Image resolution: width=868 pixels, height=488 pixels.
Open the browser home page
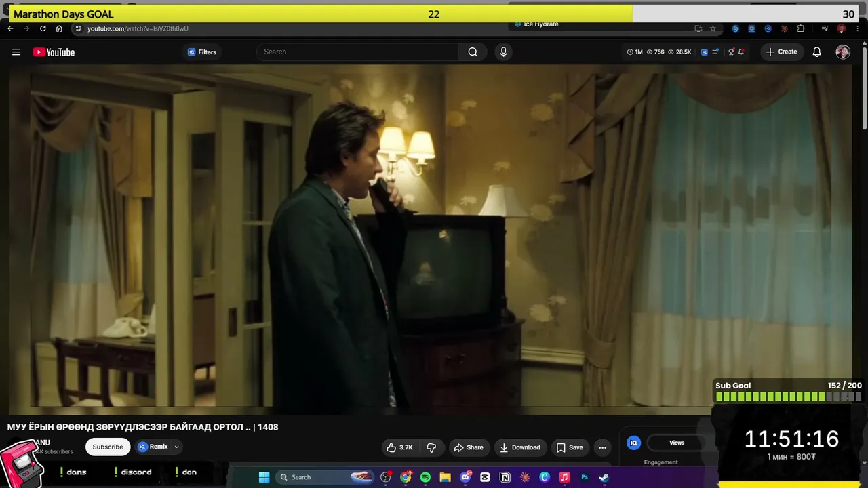(x=59, y=28)
